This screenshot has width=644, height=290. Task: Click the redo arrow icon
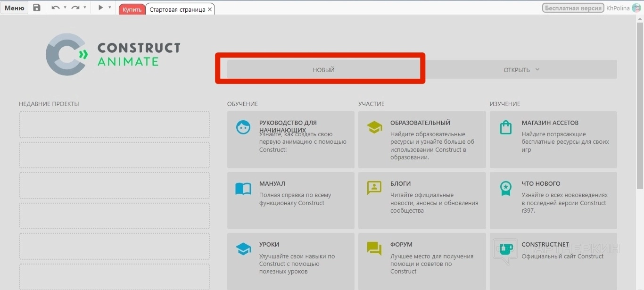point(75,8)
